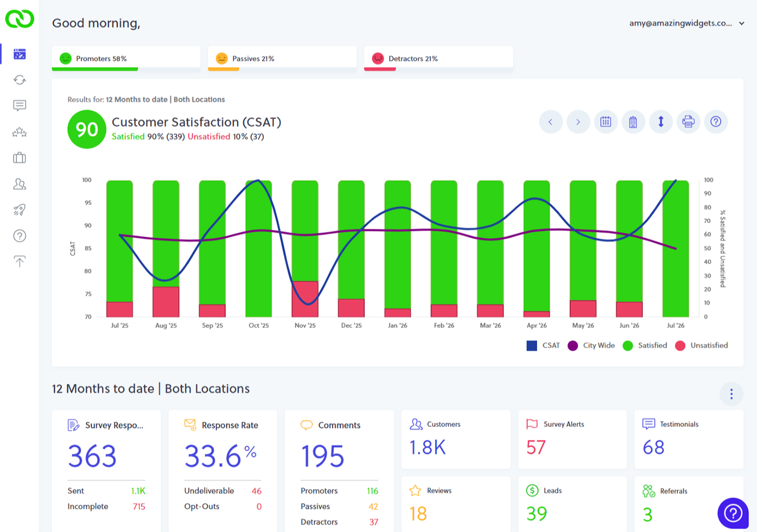Click the Comments speech bubble icon
This screenshot has height=532, width=757.
pyautogui.click(x=307, y=425)
